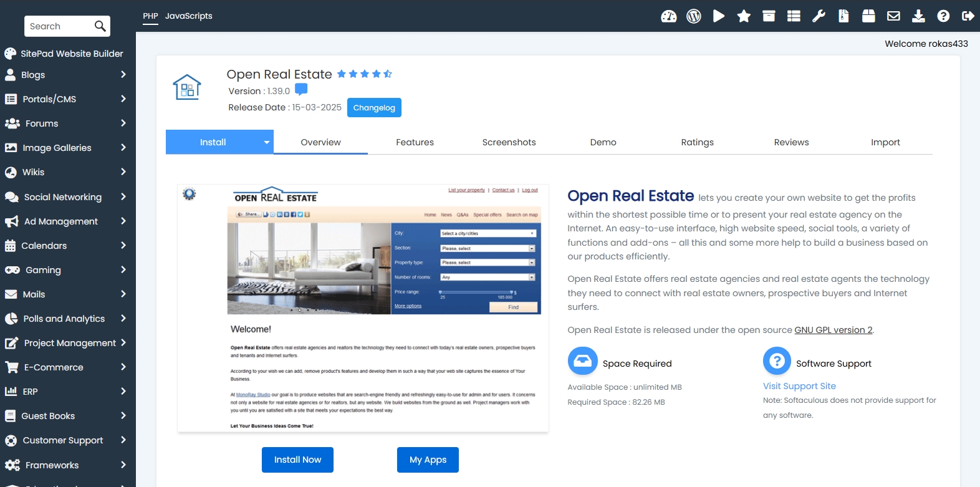Click the ERP chart icon in sidebar
Image resolution: width=980 pixels, height=487 pixels.
[x=11, y=392]
